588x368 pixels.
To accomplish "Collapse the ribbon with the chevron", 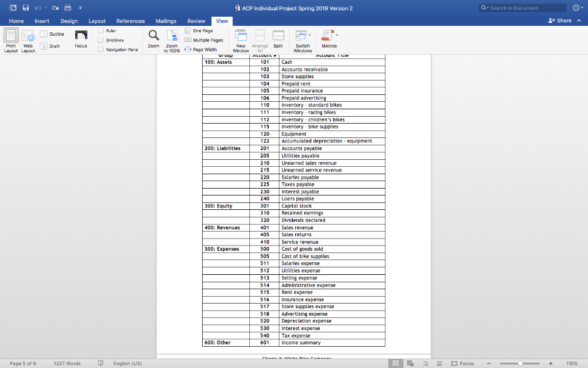I will click(579, 21).
